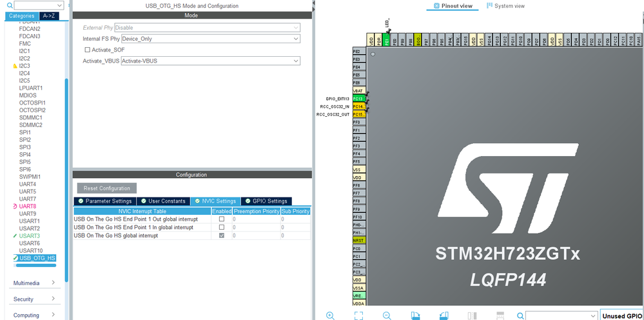
Task: Click the NVIC Interrupt Table header
Action: click(x=142, y=212)
